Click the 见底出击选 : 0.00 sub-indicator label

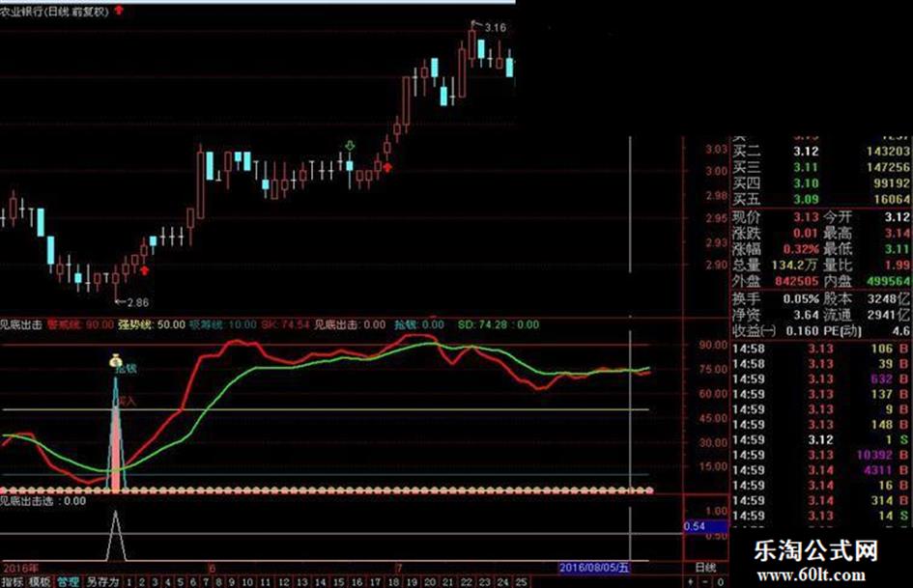pos(43,501)
